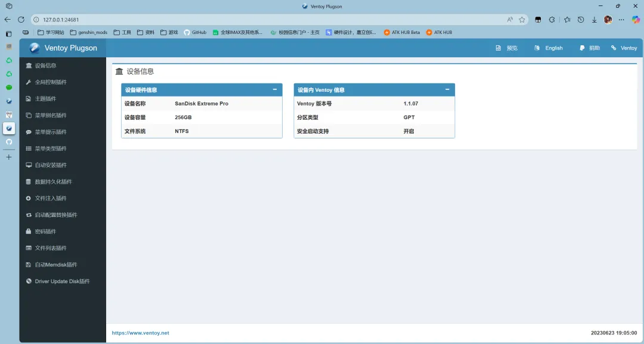Open the 游戏 bookmarks folder

pyautogui.click(x=169, y=32)
